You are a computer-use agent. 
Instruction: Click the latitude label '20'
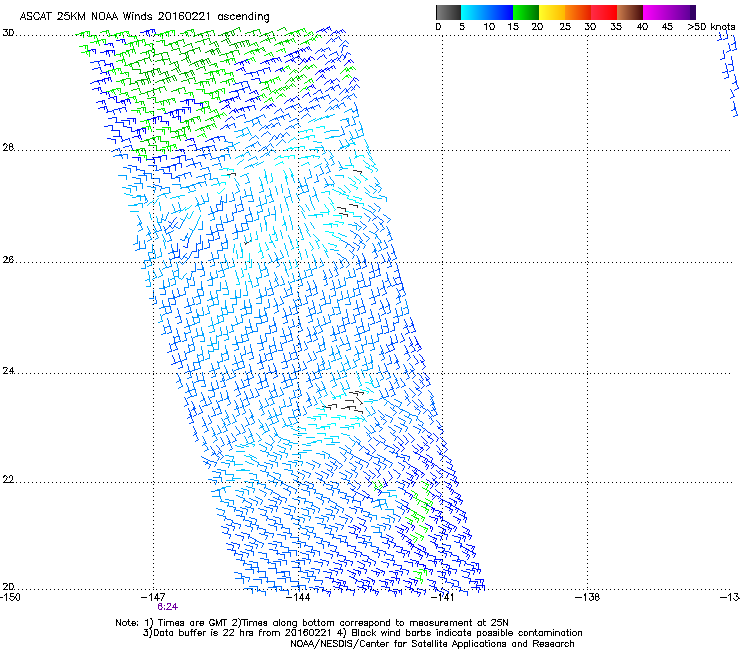(8, 587)
